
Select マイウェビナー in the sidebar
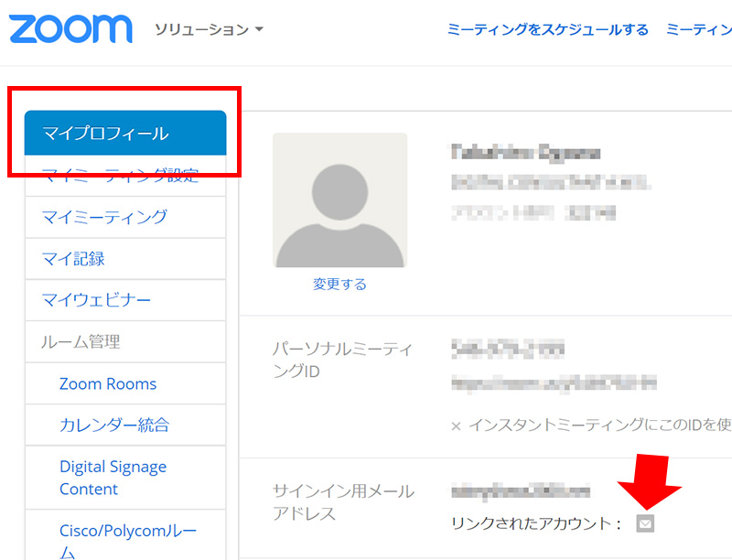pos(97,300)
